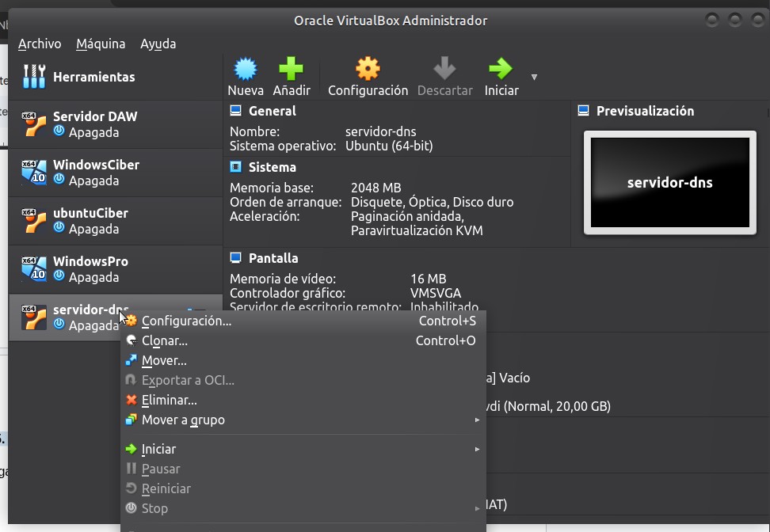Screen dimensions: 770x532
Task: Choose Mover... from the context menu
Action: click(x=164, y=360)
